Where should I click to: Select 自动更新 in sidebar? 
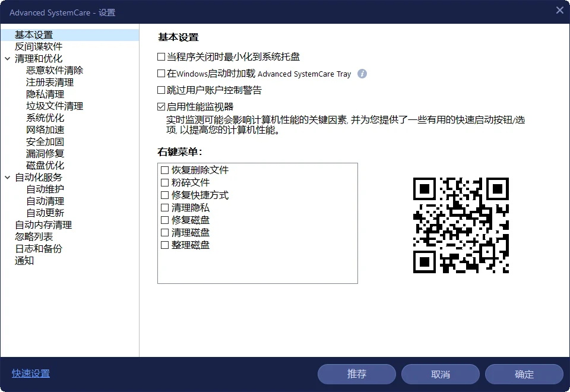click(45, 213)
